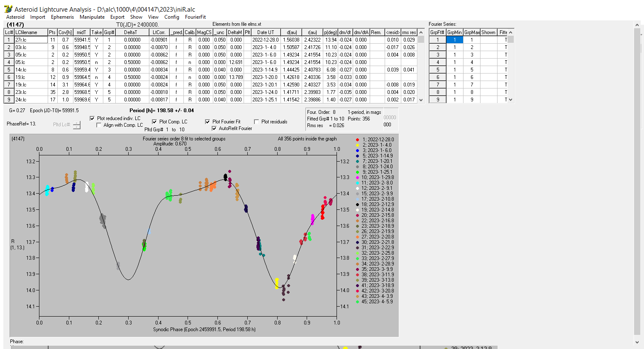Click main window scroll down arrow
The width and height of the screenshot is (644, 349).
(x=638, y=342)
